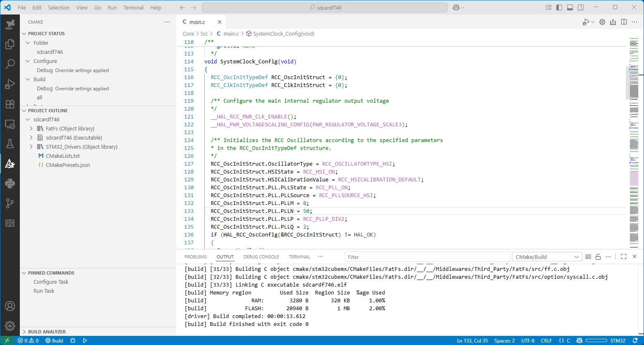Click the gear icon in editor toolbar
The width and height of the screenshot is (644, 345).
602,22
